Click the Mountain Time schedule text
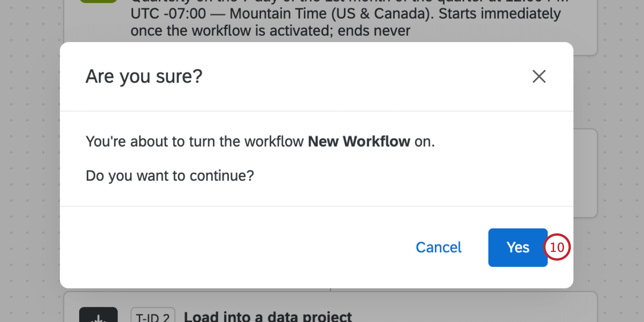Screen dimensions: 644x322 [x=346, y=14]
